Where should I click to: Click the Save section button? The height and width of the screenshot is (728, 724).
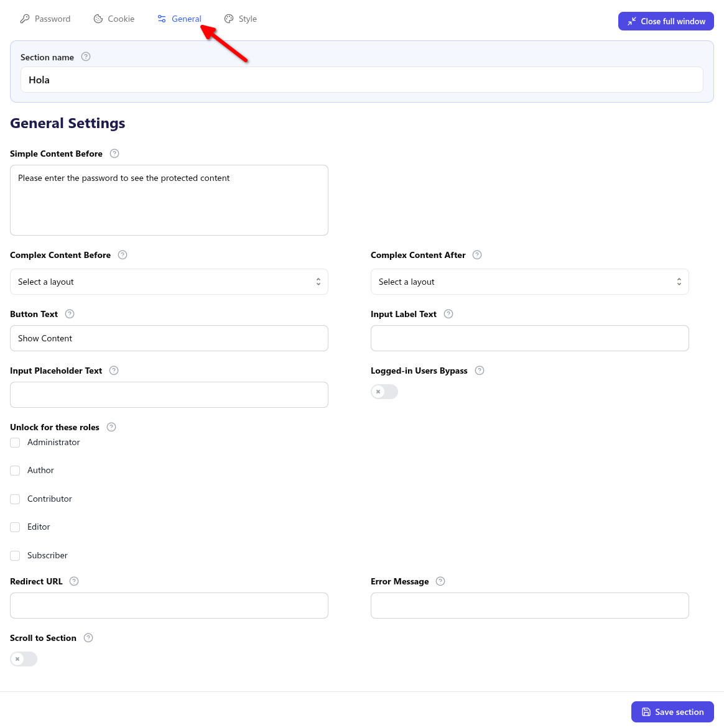tap(672, 712)
